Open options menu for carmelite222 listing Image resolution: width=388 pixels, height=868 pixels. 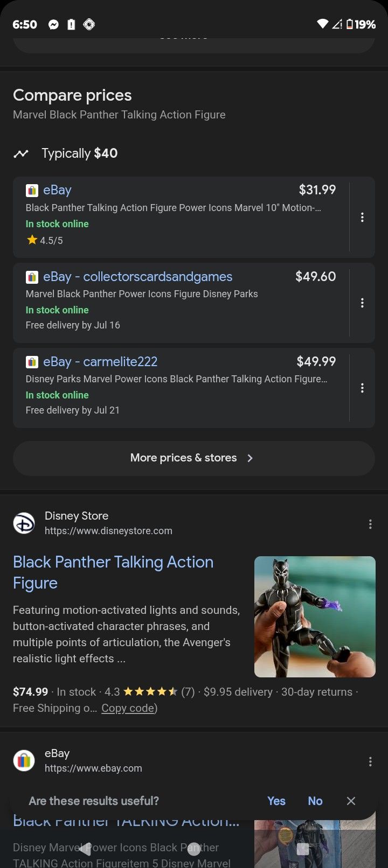[x=362, y=388]
